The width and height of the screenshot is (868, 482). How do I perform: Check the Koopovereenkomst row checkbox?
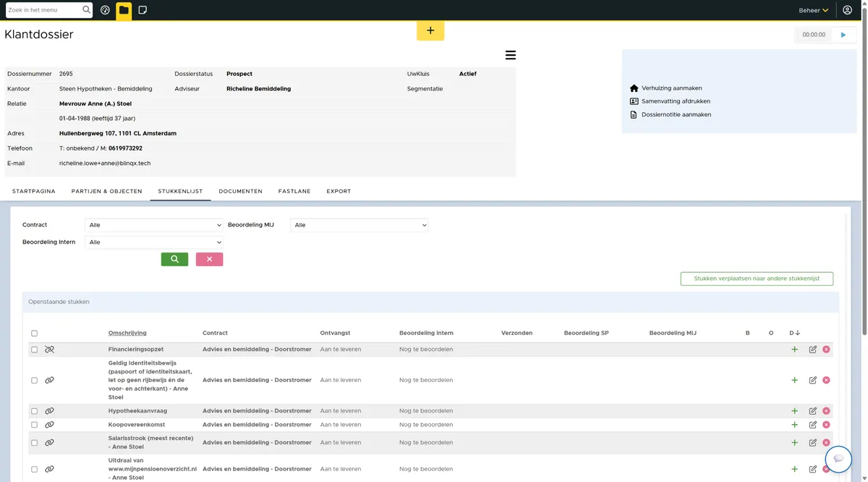click(34, 425)
